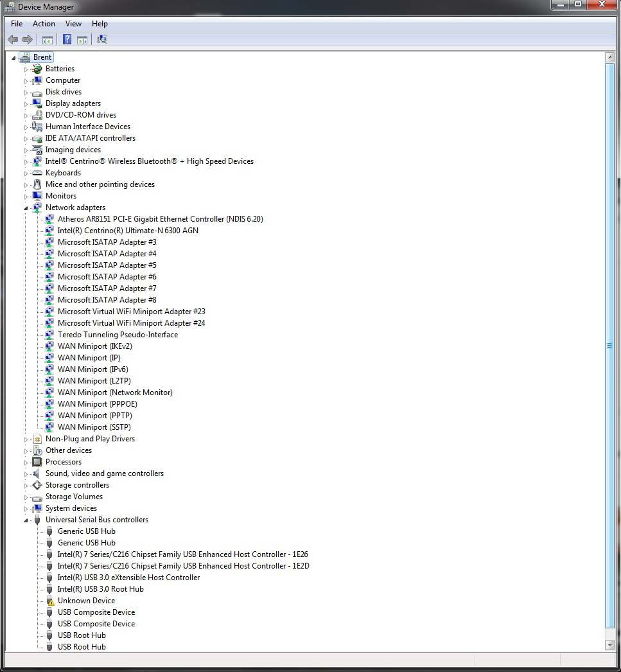Open the Action menu

pos(44,24)
